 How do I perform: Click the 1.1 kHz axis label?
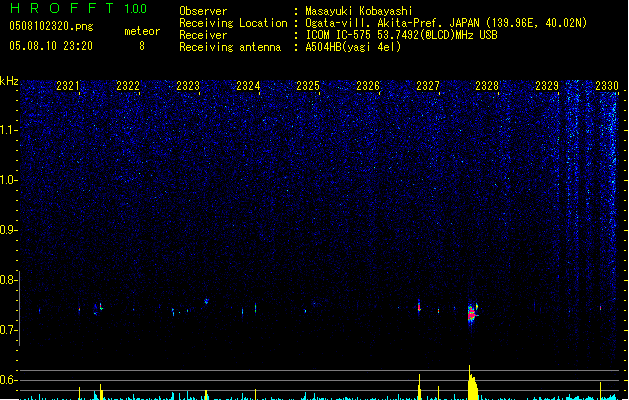click(x=9, y=130)
